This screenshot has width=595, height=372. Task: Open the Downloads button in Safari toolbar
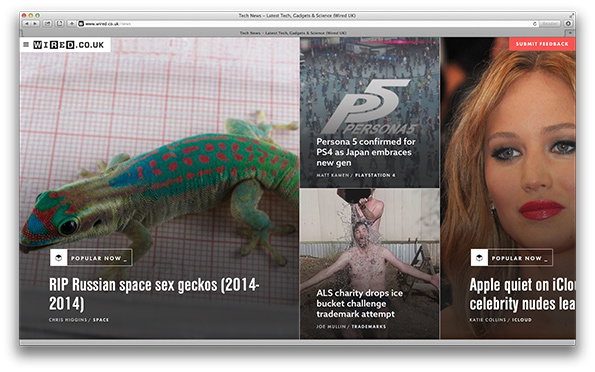[568, 24]
